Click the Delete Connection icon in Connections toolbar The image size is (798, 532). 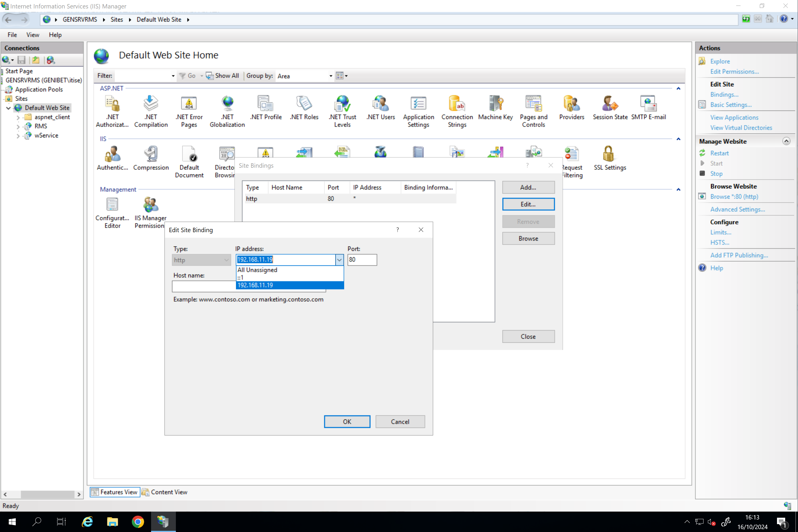pyautogui.click(x=50, y=60)
